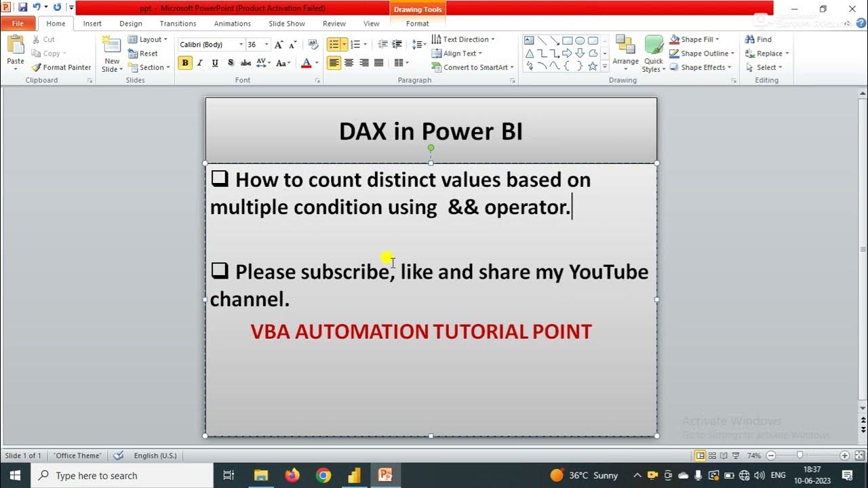Switch to Reading view
This screenshot has height=488, width=868.
[724, 455]
